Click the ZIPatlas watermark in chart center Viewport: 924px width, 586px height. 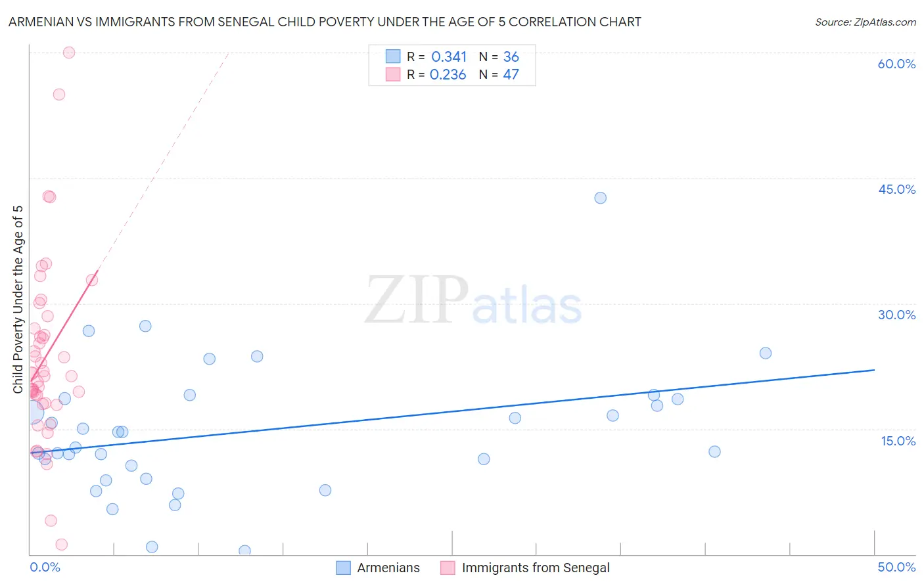click(473, 301)
